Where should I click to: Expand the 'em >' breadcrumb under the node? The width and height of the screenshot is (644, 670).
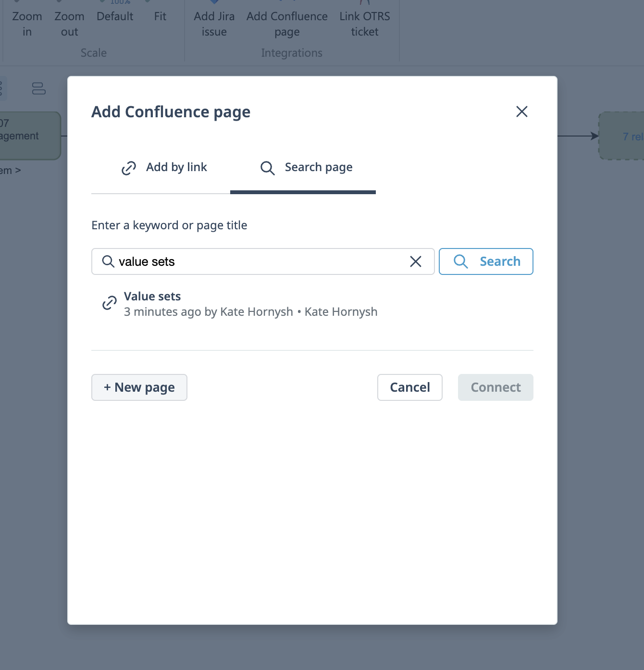tap(11, 171)
